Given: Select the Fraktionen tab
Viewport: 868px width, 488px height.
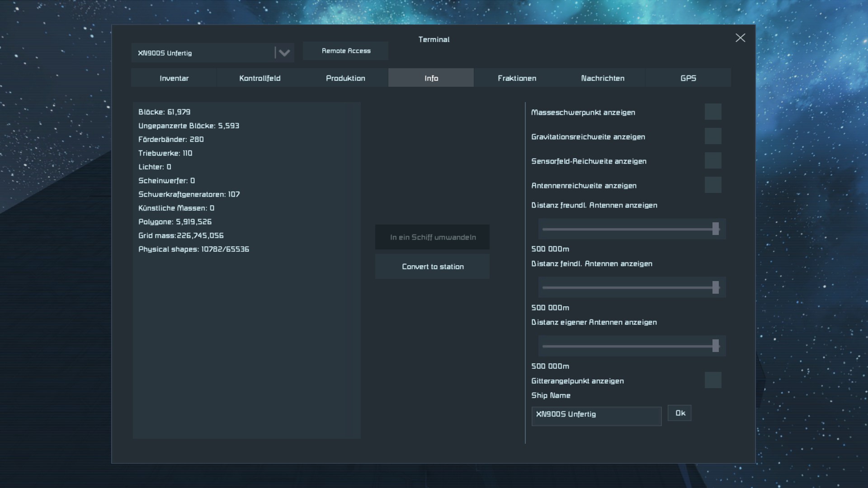Looking at the screenshot, I should [517, 78].
